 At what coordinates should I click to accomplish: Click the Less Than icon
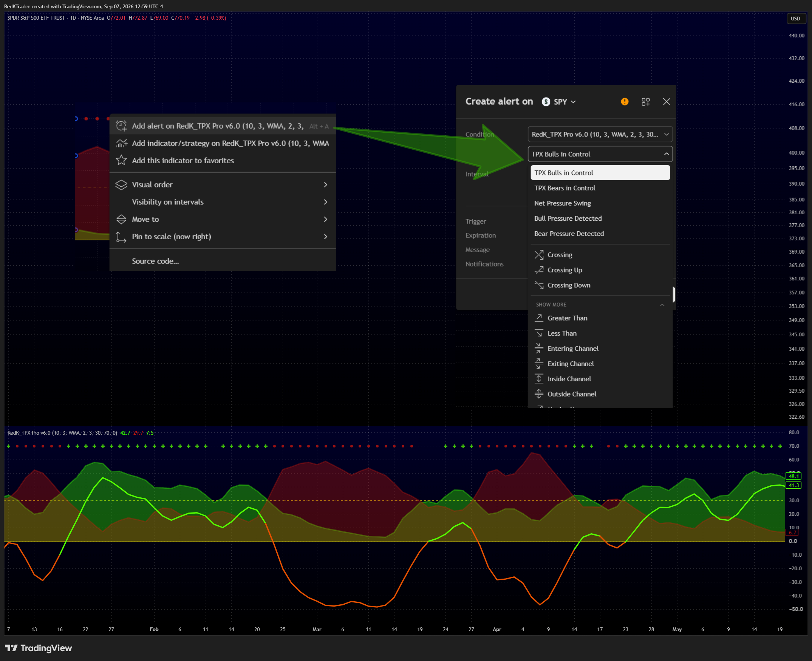tap(539, 333)
